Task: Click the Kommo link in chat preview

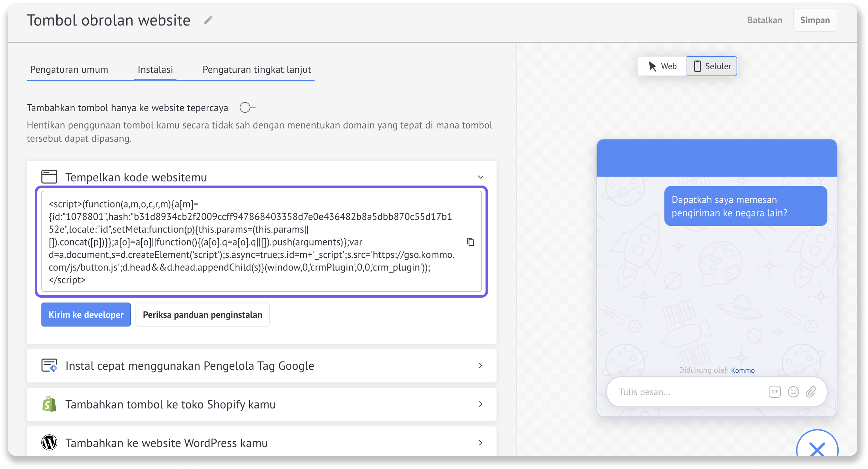Action: click(743, 370)
